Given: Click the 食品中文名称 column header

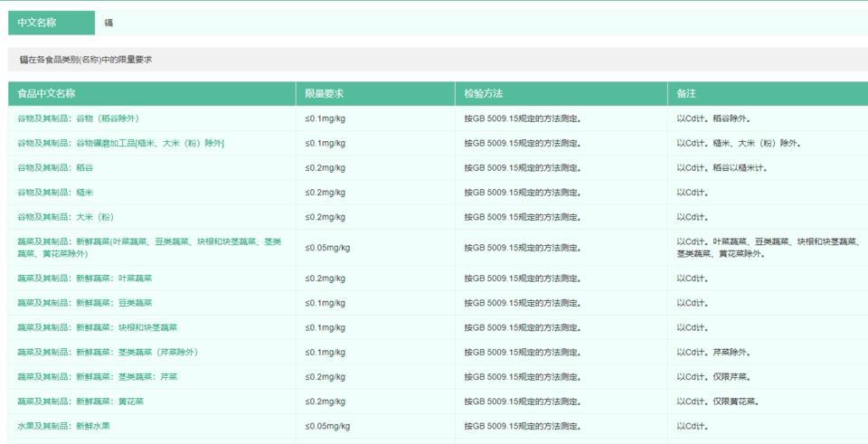Looking at the screenshot, I should click(x=46, y=93).
